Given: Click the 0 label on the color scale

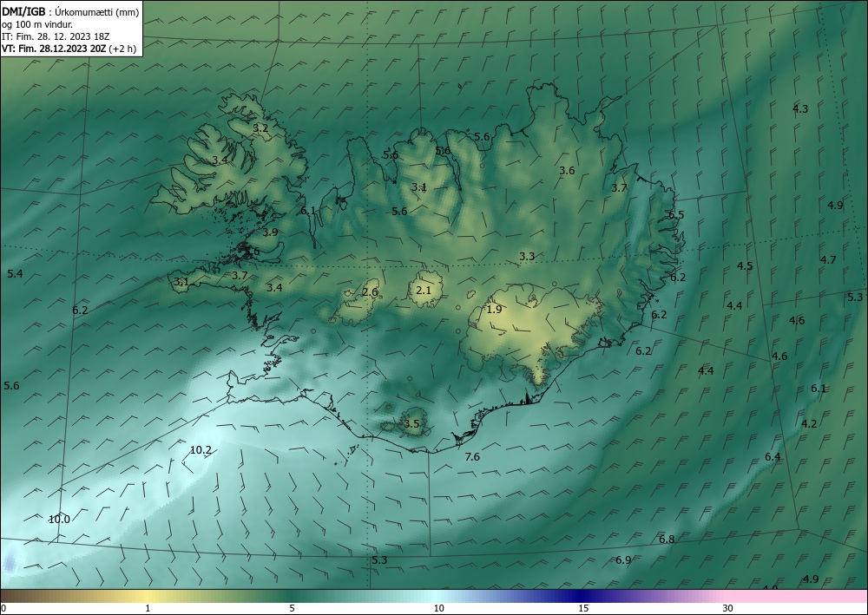Looking at the screenshot, I should click(3, 608).
